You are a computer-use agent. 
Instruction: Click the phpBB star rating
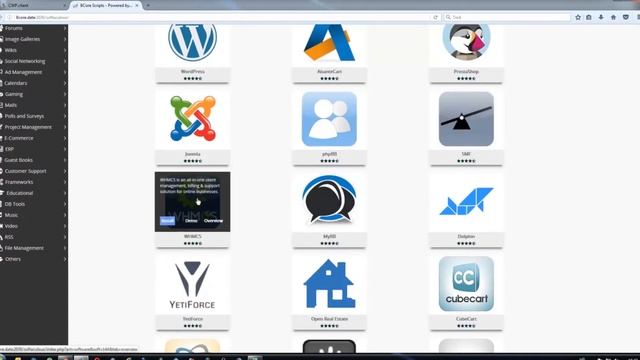329,161
